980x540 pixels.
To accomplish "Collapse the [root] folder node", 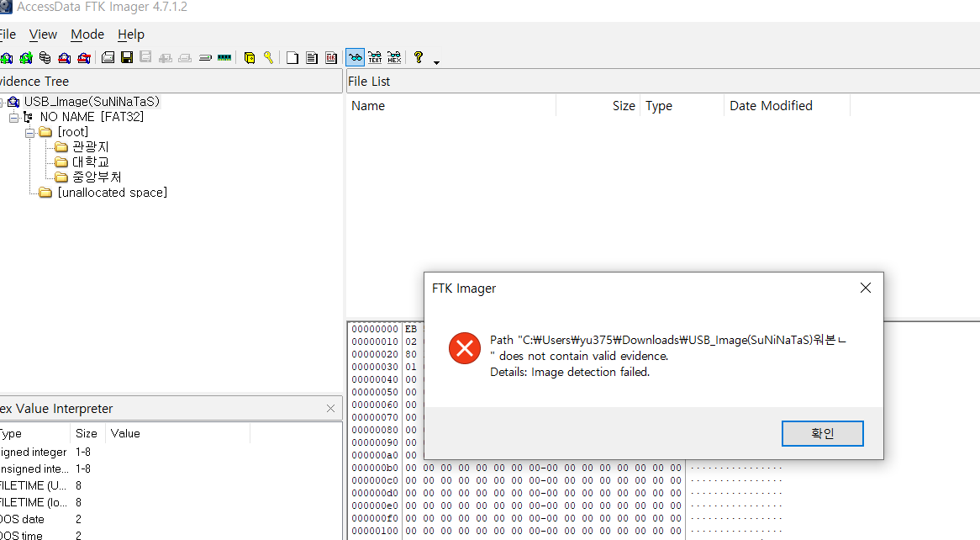I will point(29,133).
